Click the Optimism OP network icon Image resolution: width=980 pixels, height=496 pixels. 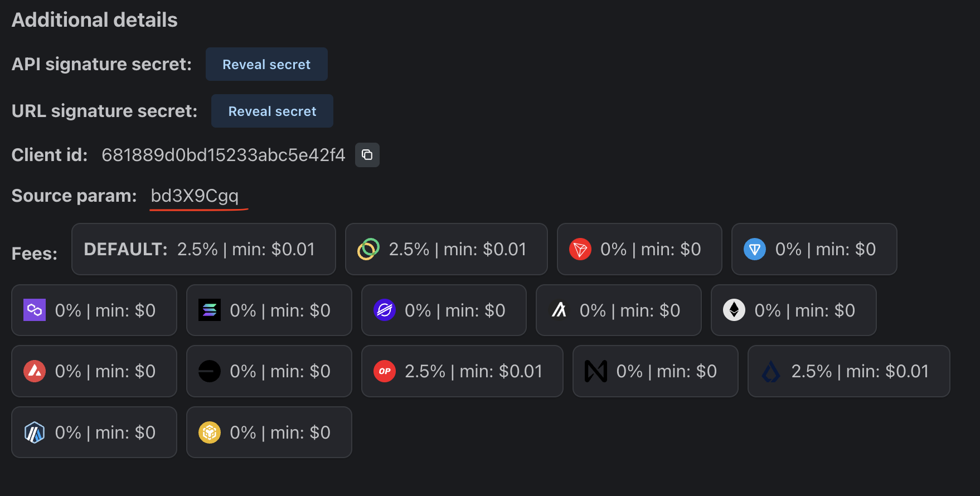(385, 371)
